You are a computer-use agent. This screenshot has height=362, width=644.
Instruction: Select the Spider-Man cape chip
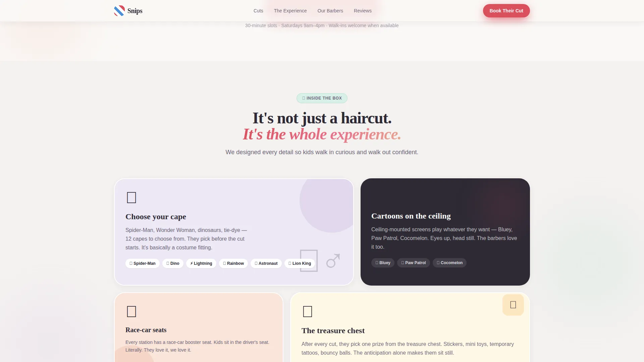tap(143, 263)
